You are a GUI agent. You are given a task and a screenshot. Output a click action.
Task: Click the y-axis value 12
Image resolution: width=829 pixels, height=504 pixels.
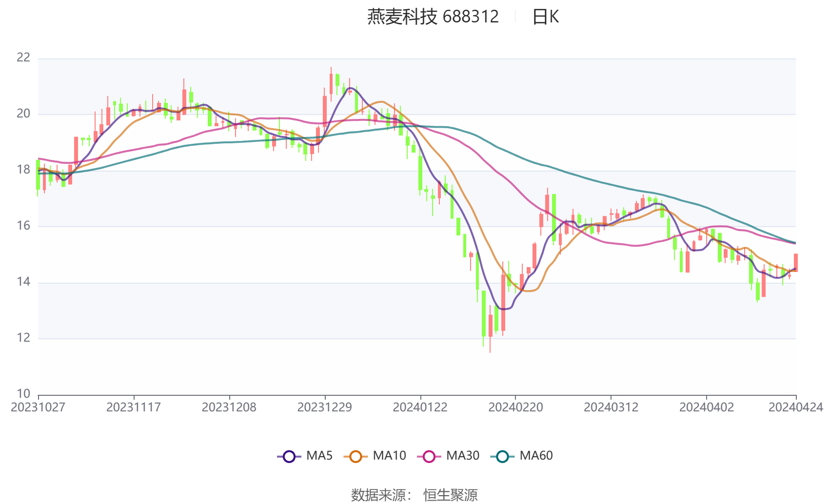tap(23, 338)
